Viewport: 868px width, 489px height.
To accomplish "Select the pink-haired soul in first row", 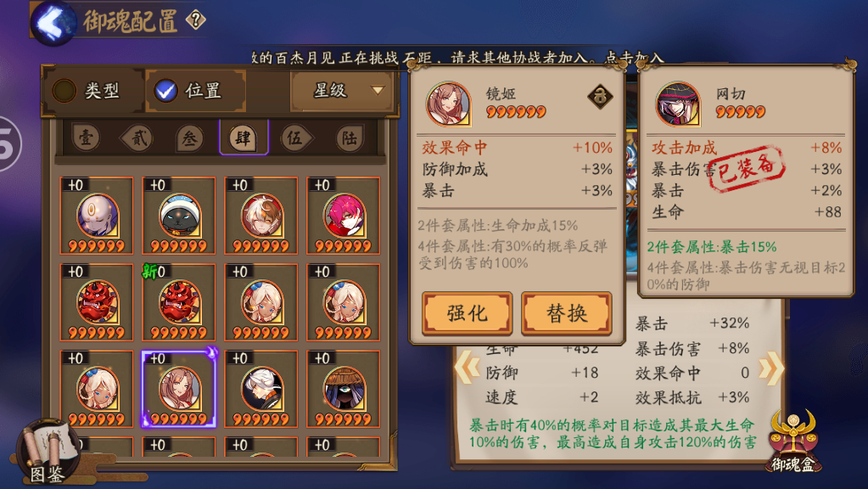I will tap(344, 216).
